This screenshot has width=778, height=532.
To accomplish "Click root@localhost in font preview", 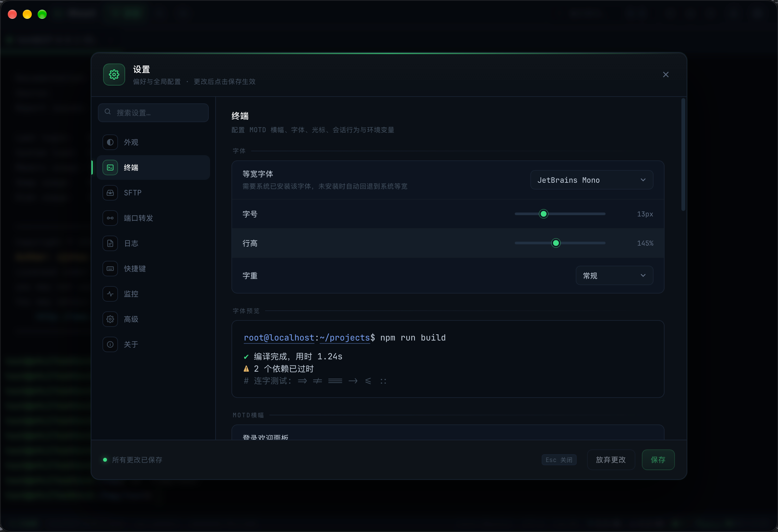I will tap(279, 338).
